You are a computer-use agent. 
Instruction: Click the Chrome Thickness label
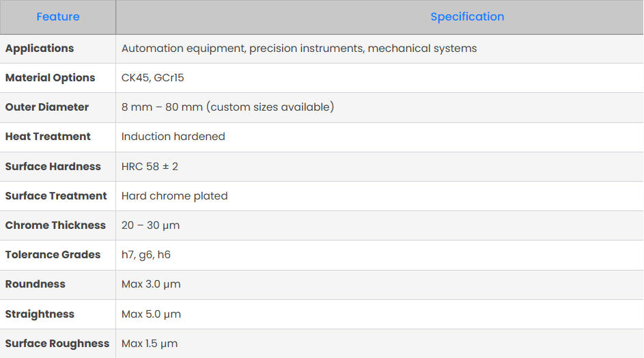[55, 225]
